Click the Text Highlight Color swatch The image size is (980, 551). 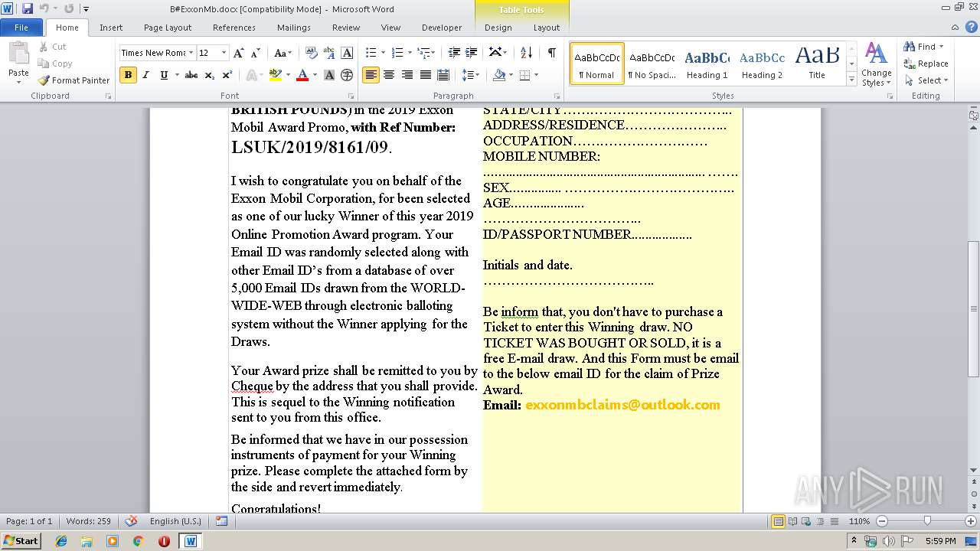tap(276, 75)
